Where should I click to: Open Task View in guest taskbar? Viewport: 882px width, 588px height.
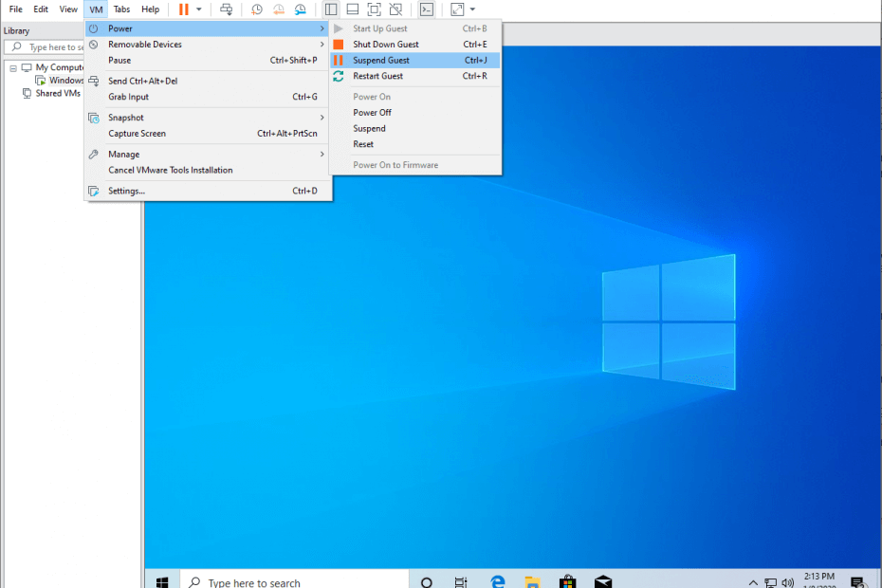(461, 583)
